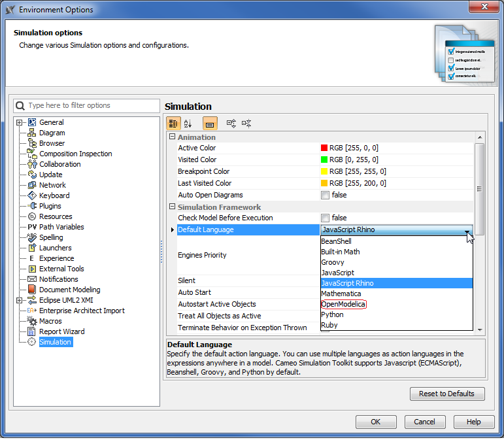Select the Enterprise Architect Import item
504x440 pixels.
click(x=82, y=311)
